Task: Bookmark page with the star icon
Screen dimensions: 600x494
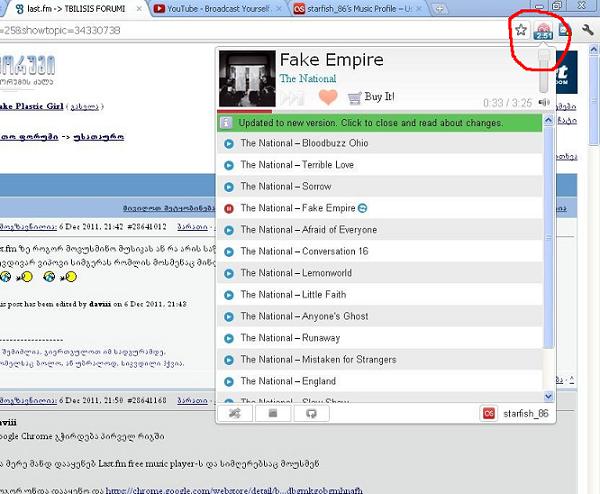Action: pos(521,30)
